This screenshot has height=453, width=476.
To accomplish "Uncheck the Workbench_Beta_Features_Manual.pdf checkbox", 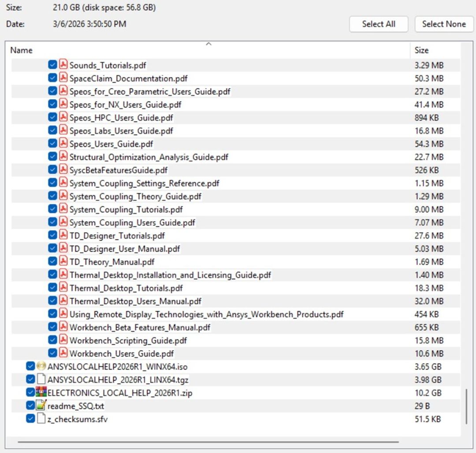I will click(x=52, y=327).
